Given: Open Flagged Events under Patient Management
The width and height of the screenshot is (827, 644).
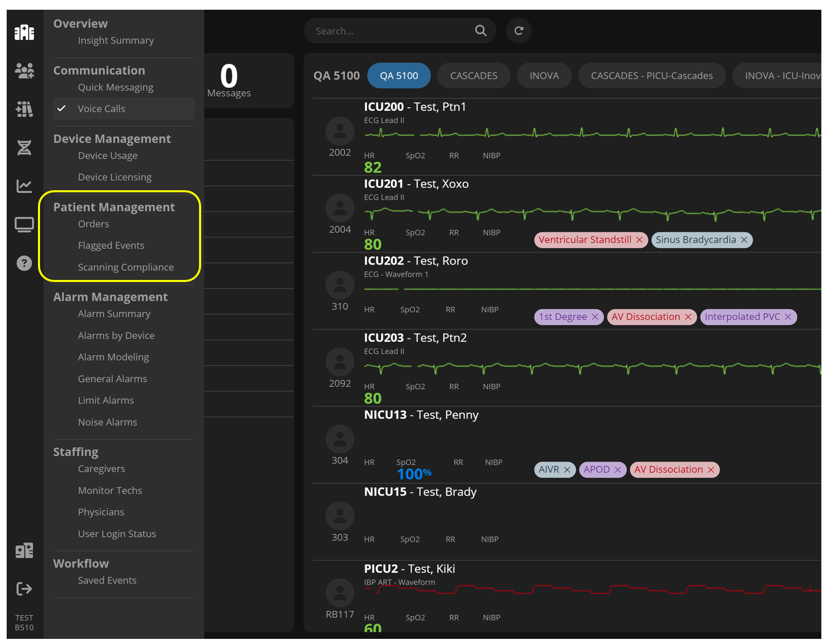Looking at the screenshot, I should pos(111,246).
